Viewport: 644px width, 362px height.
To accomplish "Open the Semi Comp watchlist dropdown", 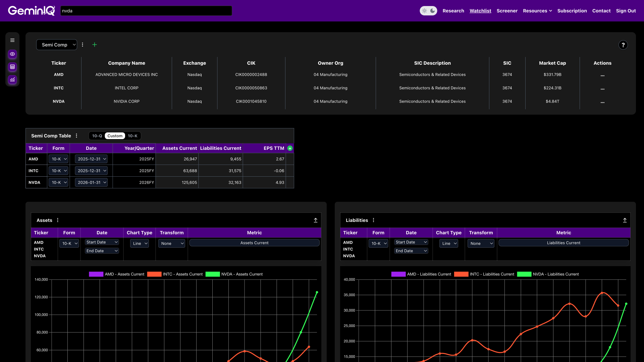I will click(57, 45).
